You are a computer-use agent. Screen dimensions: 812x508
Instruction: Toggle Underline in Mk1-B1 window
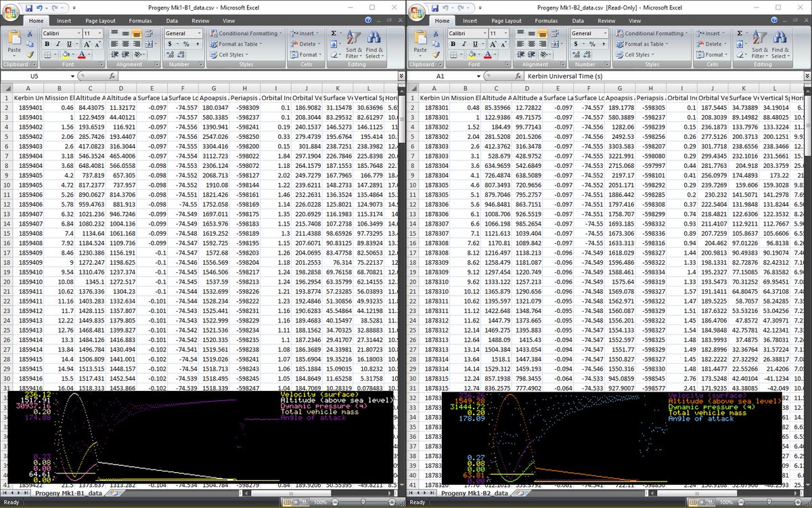(68, 43)
